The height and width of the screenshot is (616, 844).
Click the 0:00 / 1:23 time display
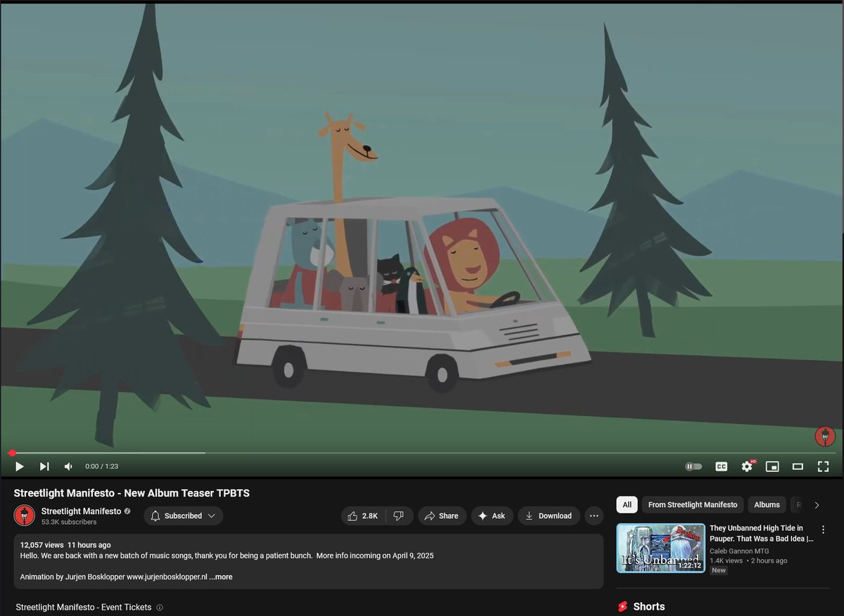101,466
